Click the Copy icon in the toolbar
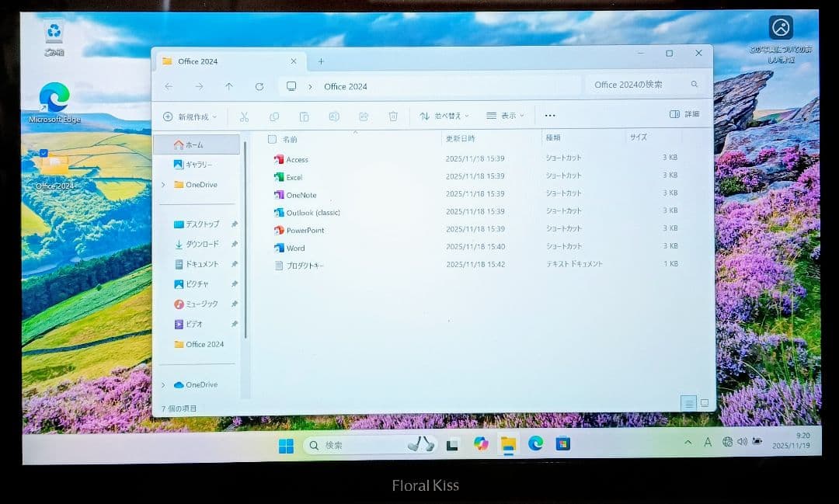839x504 pixels. tap(274, 116)
